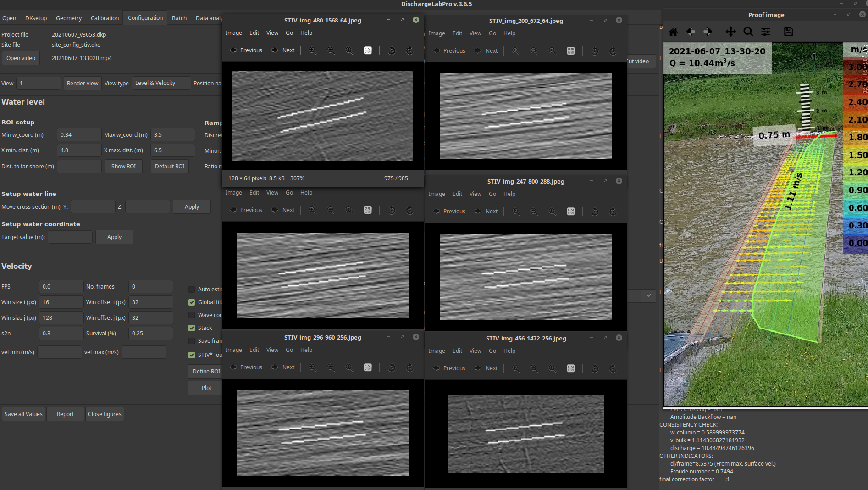Click the Min w_coord input field
The width and height of the screenshot is (868, 490).
pyautogui.click(x=79, y=135)
